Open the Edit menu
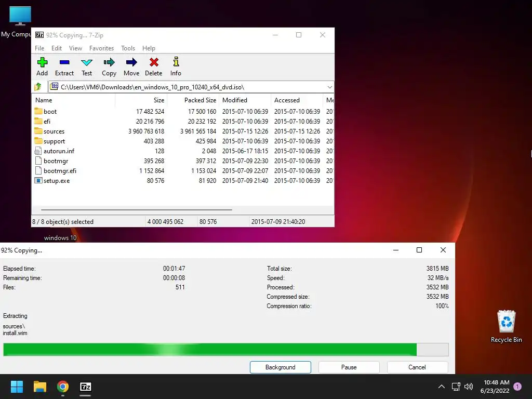The height and width of the screenshot is (399, 532). pyautogui.click(x=56, y=48)
